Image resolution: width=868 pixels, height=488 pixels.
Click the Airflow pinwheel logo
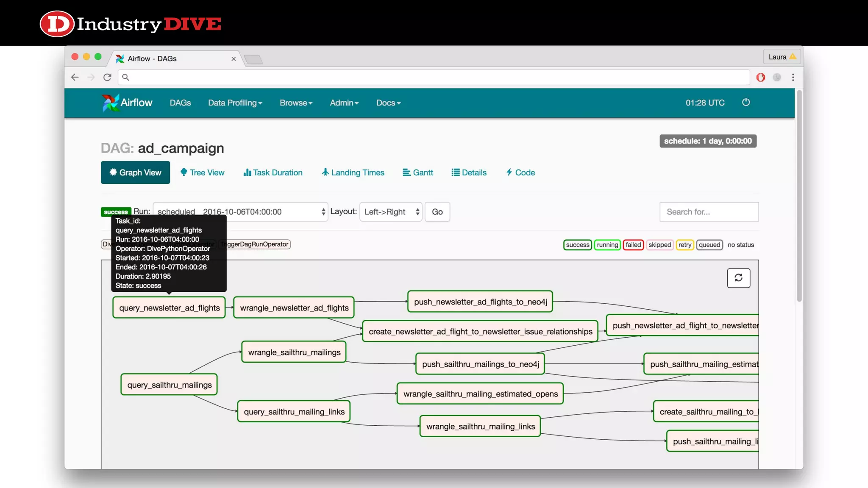(111, 103)
